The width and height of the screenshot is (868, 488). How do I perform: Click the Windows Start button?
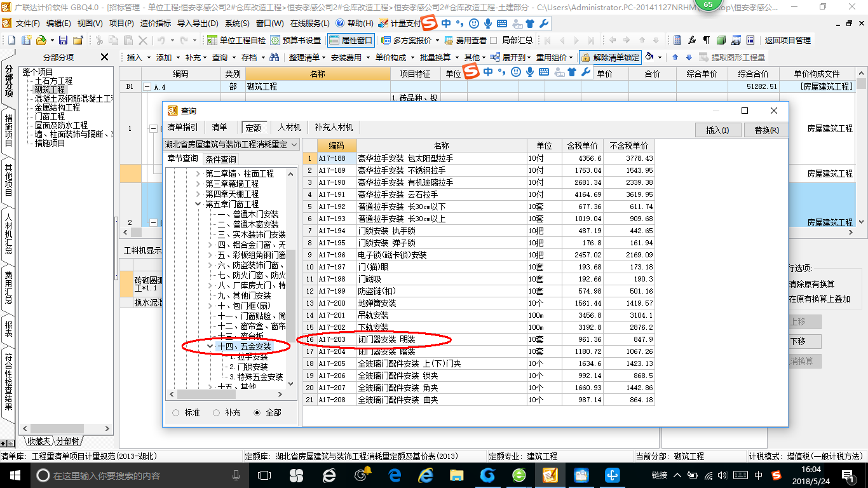pyautogui.click(x=14, y=475)
